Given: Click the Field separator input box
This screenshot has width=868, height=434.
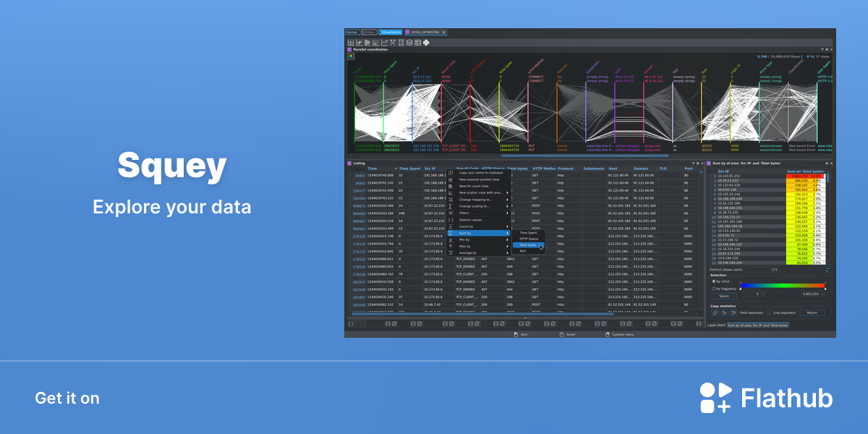Looking at the screenshot, I should click(x=767, y=312).
